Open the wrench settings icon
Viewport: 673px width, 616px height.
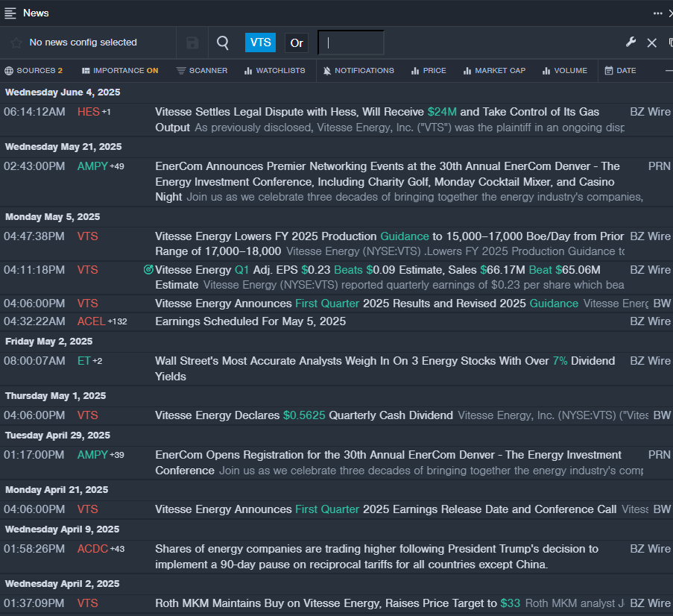pyautogui.click(x=631, y=42)
